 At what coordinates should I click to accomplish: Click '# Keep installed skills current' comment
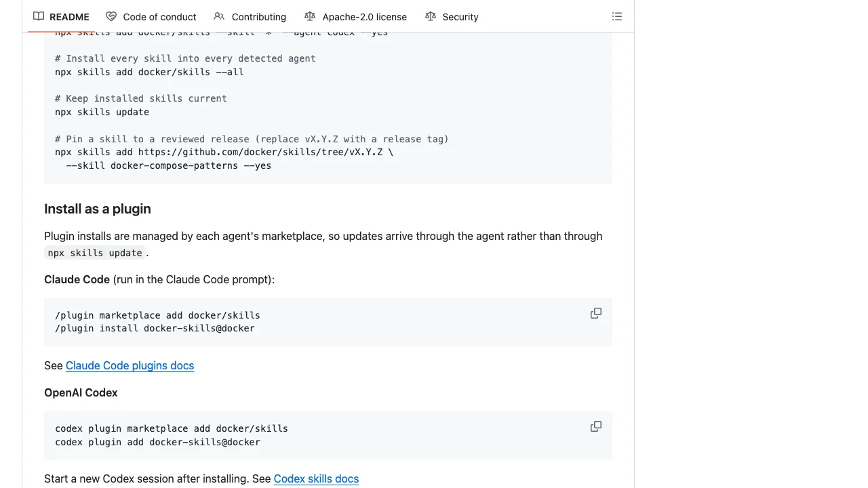click(x=141, y=98)
